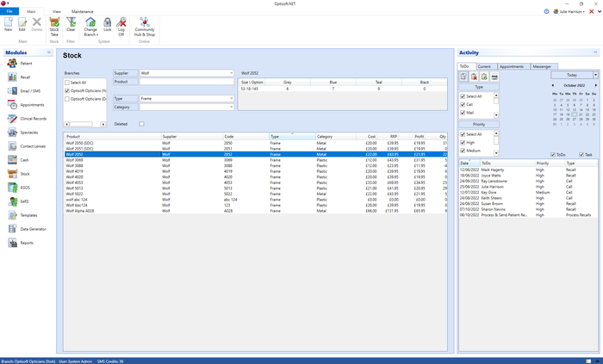This screenshot has height=364, width=603.
Task: Click the Product filter input field
Action: pyautogui.click(x=187, y=82)
